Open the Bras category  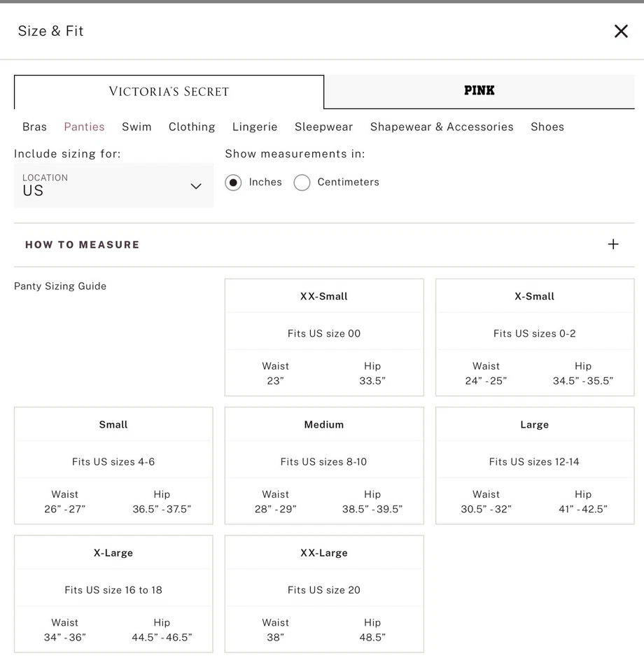(35, 127)
